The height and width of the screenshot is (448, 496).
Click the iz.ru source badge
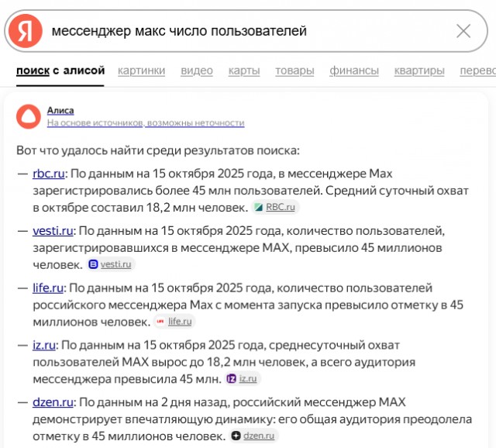[x=243, y=378]
